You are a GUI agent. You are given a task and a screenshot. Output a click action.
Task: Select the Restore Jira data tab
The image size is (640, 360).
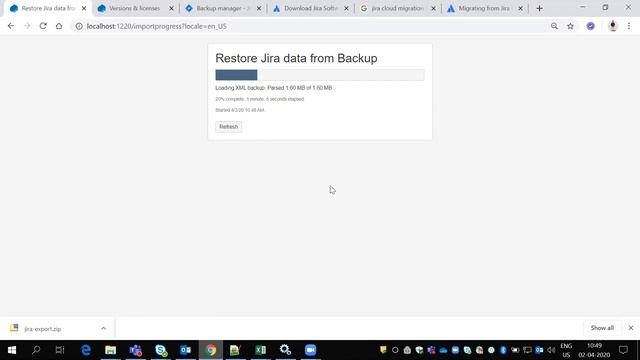point(47,8)
